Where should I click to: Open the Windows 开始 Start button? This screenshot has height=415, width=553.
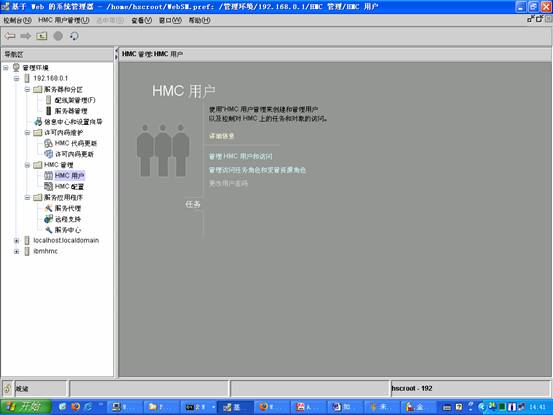click(x=25, y=407)
